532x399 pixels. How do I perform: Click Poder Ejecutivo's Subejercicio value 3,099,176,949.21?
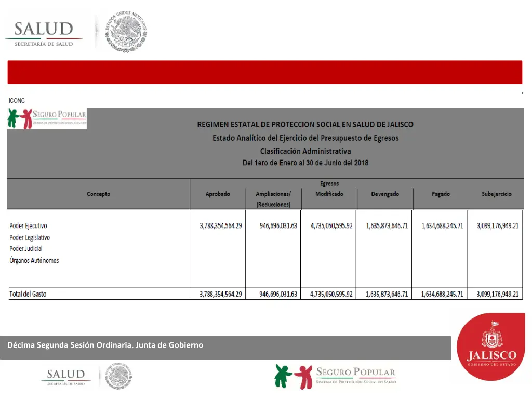click(498, 226)
